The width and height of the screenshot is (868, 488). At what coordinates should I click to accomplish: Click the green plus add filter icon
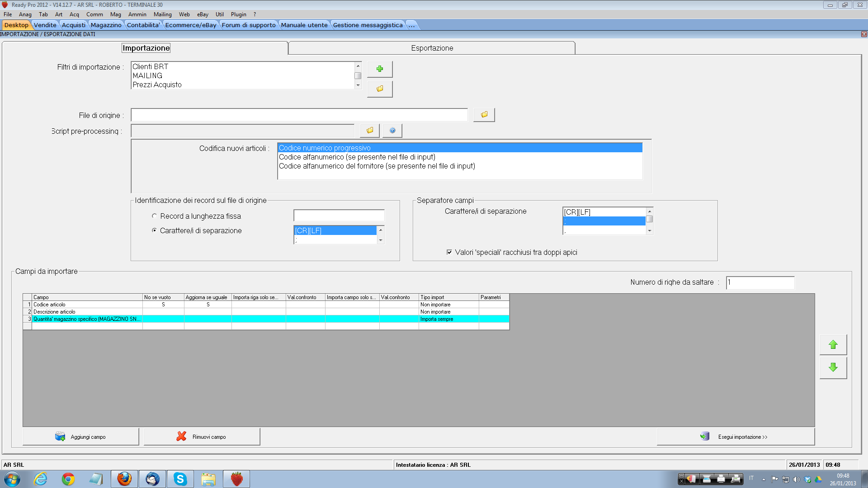(x=380, y=69)
